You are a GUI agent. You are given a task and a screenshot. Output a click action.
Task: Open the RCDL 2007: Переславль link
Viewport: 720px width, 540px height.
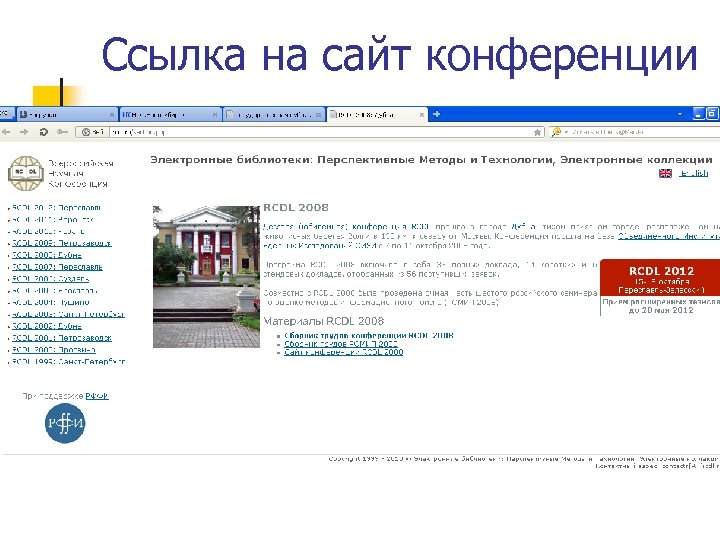pyautogui.click(x=57, y=267)
